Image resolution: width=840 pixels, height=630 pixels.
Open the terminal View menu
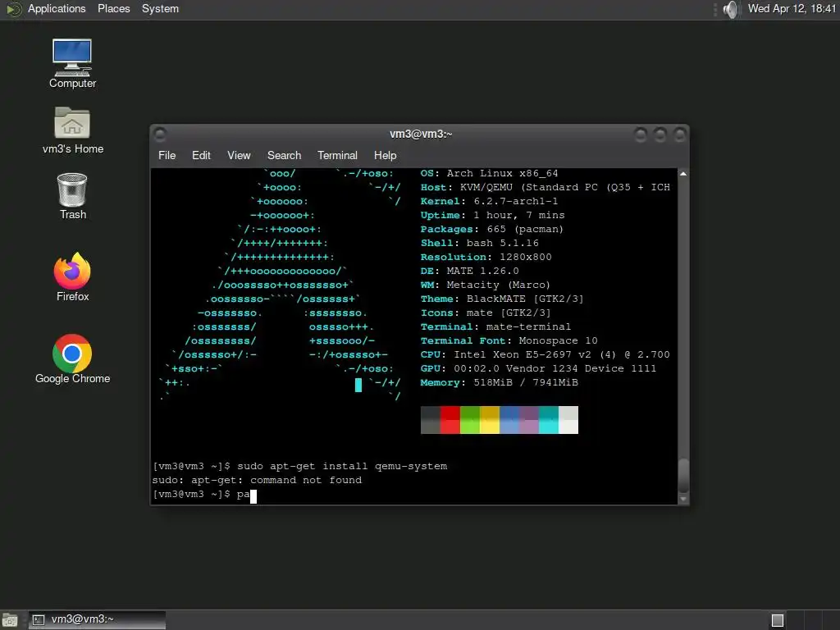(239, 155)
